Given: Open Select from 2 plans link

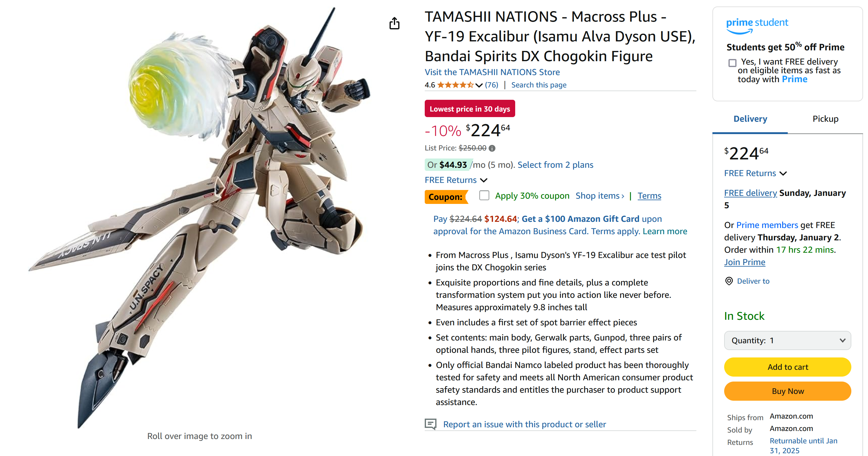Looking at the screenshot, I should pyautogui.click(x=555, y=165).
